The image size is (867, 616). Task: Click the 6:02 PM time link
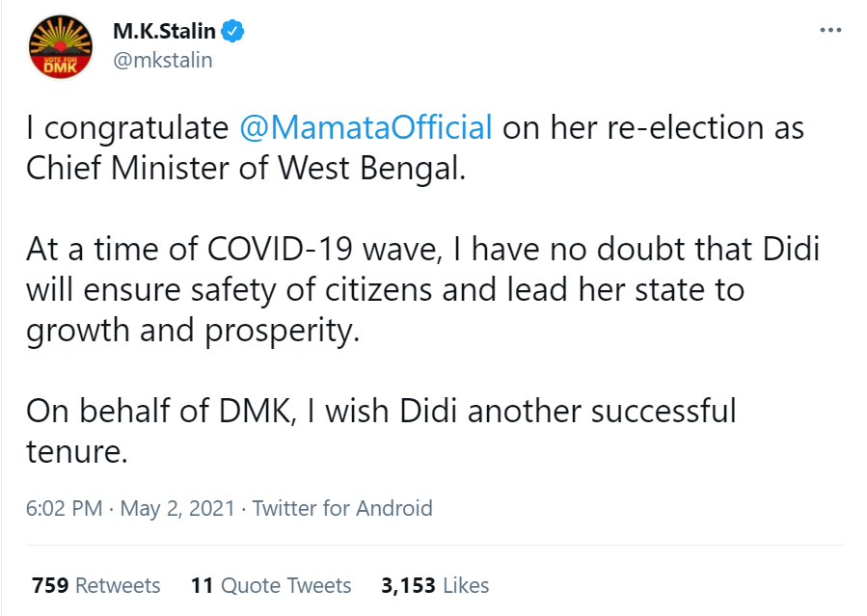coord(64,508)
